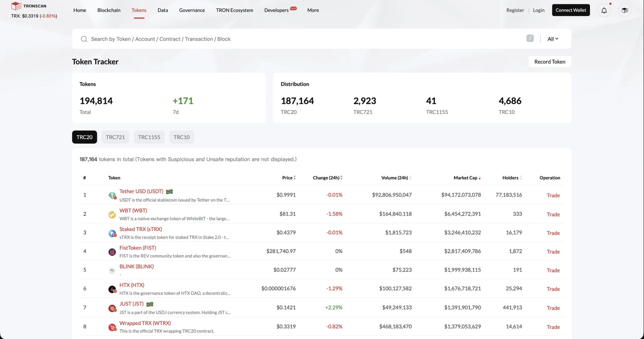Trade WBT token
The image size is (644, 339).
[553, 214]
